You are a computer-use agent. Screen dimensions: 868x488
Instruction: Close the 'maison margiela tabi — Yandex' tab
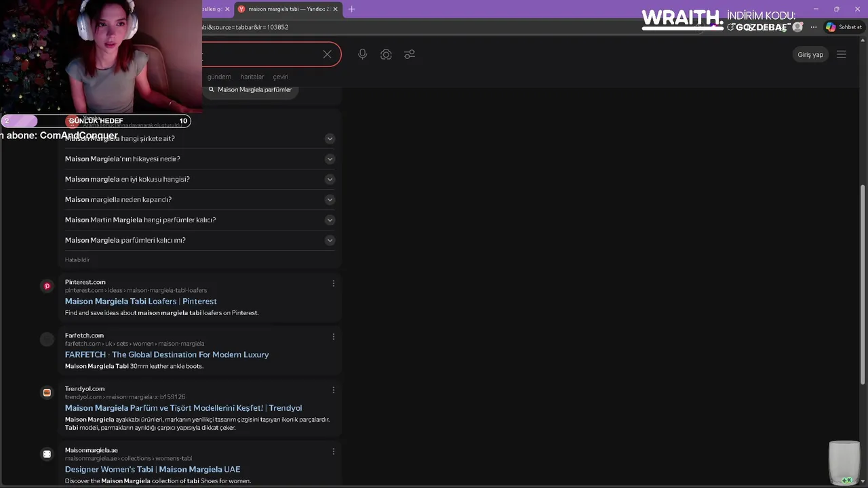click(x=336, y=9)
